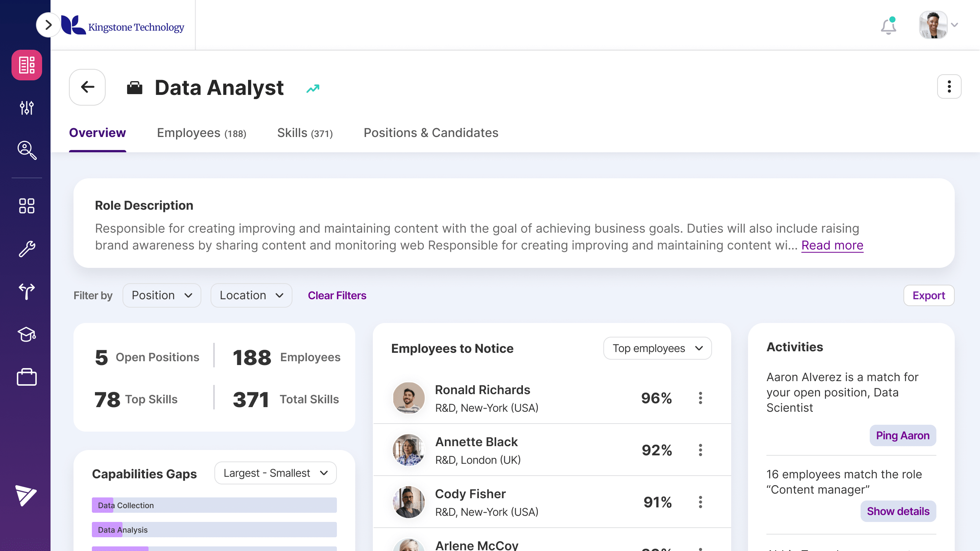Open the career path arrows icon
The width and height of the screenshot is (980, 551).
coord(27,292)
